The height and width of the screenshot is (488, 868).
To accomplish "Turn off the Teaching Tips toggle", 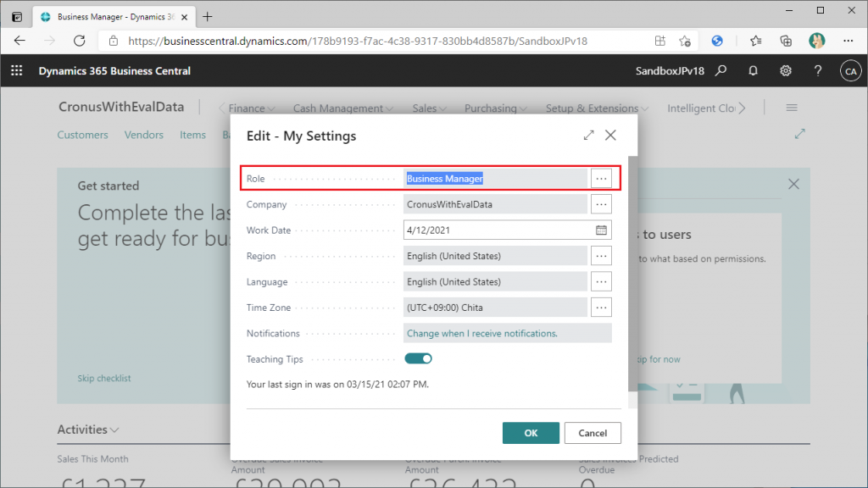I will [x=418, y=358].
